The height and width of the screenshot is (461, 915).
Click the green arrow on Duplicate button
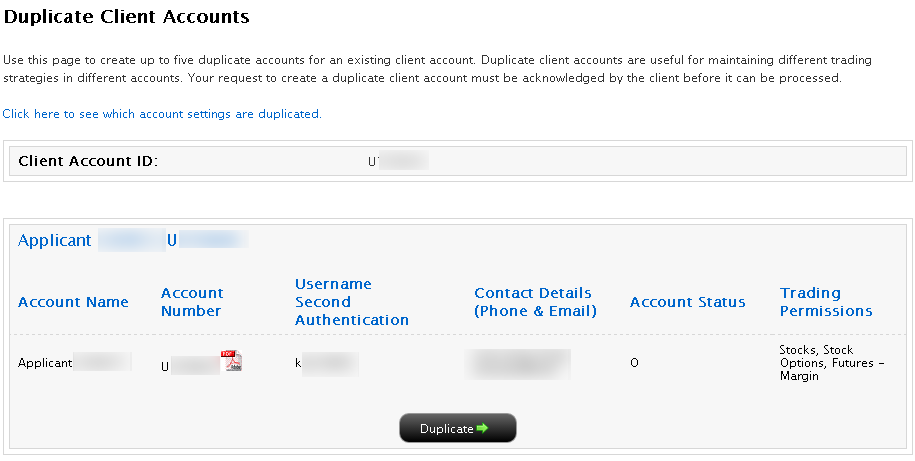point(482,428)
